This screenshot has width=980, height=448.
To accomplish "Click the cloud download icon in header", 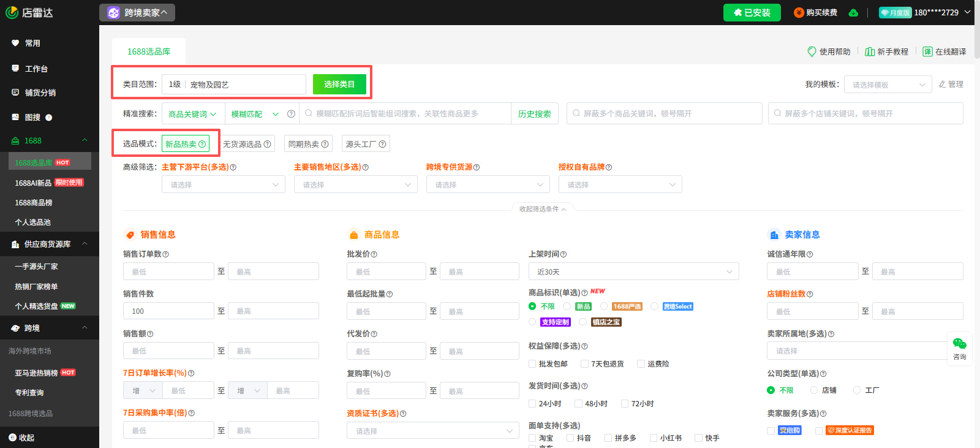I will (x=853, y=13).
